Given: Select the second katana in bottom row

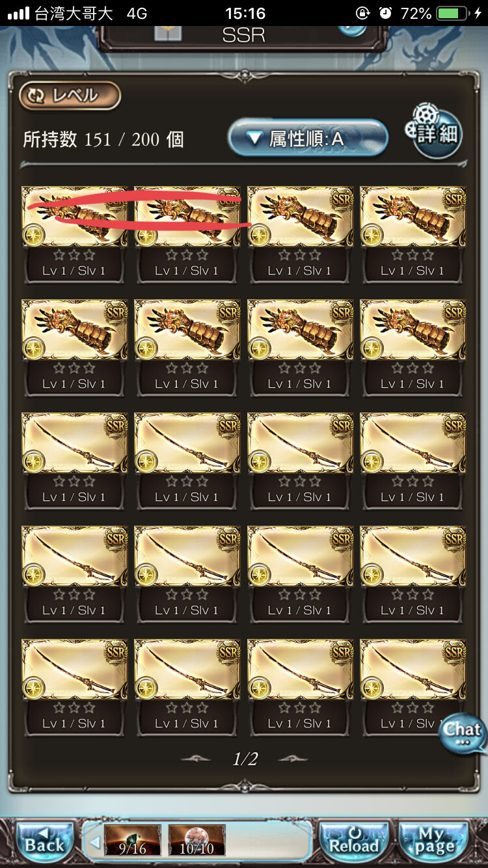Looking at the screenshot, I should point(187,688).
